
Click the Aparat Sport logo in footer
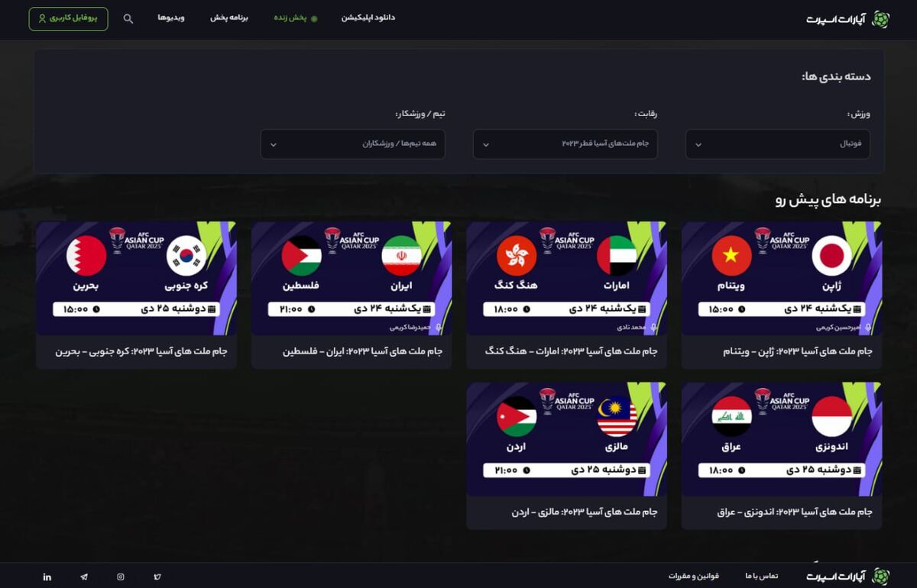tap(847, 576)
